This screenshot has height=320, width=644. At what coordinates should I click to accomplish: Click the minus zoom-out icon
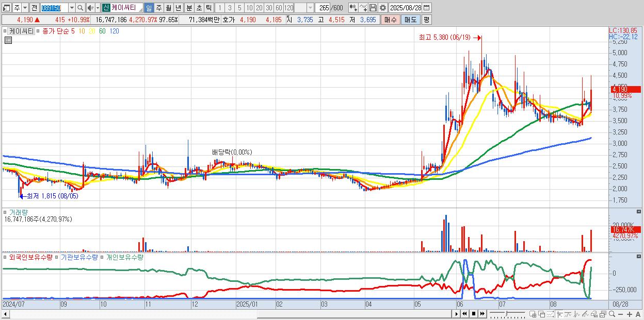pos(621,314)
